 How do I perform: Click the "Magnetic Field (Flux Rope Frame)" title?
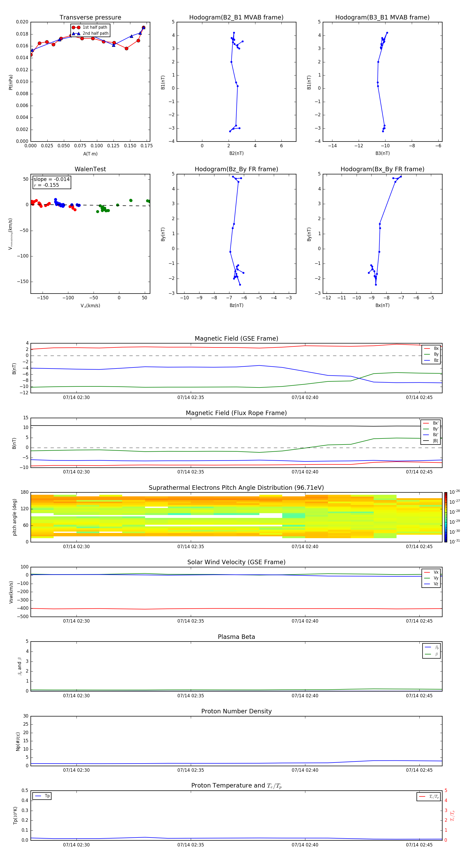point(236,413)
